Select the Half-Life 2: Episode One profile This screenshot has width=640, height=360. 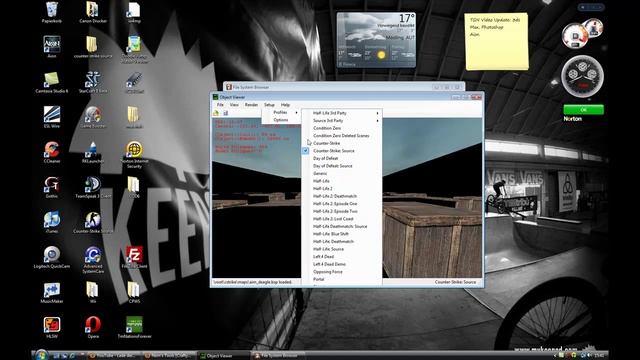pyautogui.click(x=342, y=204)
